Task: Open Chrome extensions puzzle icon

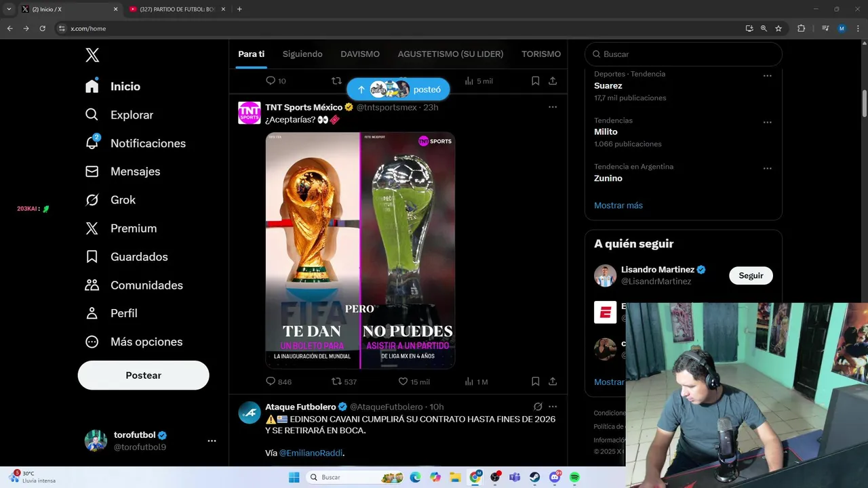Action: (801, 28)
